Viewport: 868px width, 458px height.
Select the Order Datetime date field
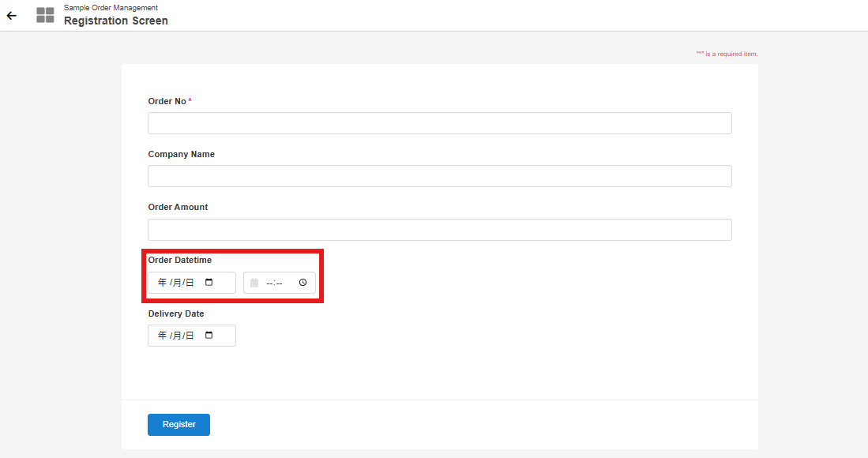pos(192,283)
